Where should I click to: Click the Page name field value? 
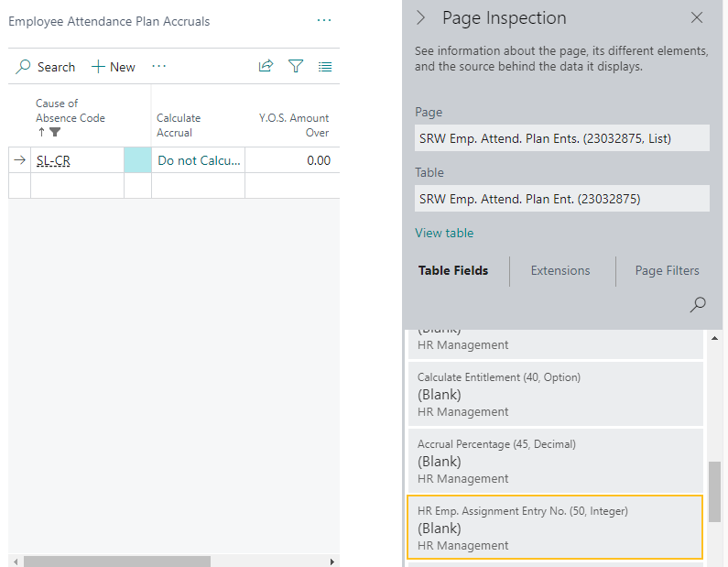(561, 138)
